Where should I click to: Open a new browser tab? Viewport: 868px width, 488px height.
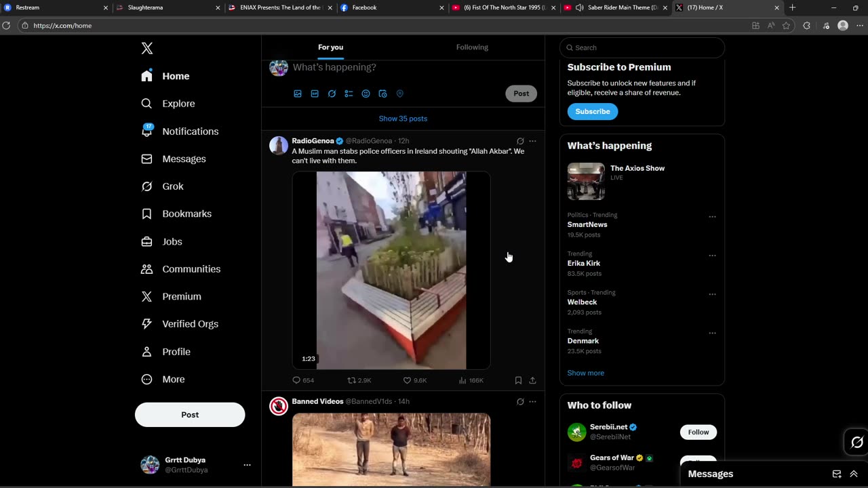[x=792, y=7]
